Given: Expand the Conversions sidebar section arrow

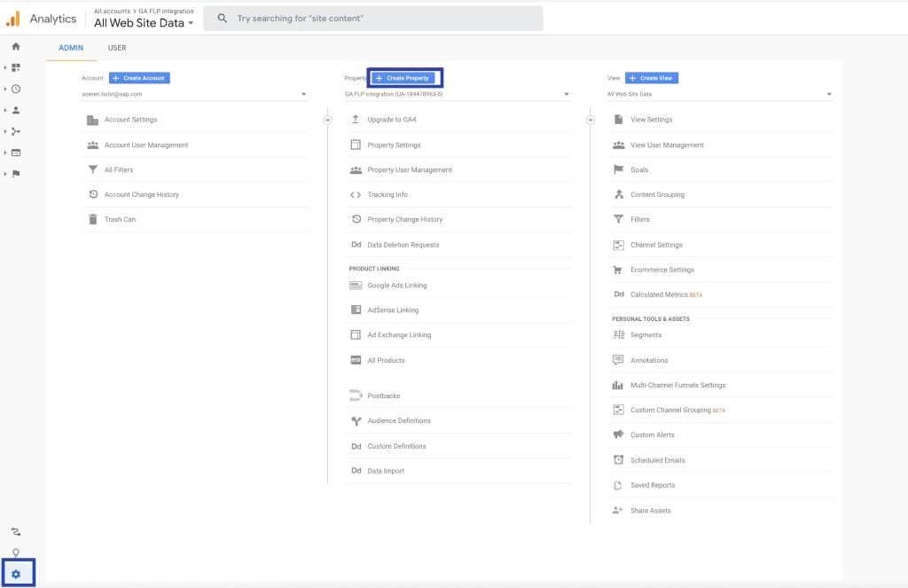Looking at the screenshot, I should coord(5,174).
